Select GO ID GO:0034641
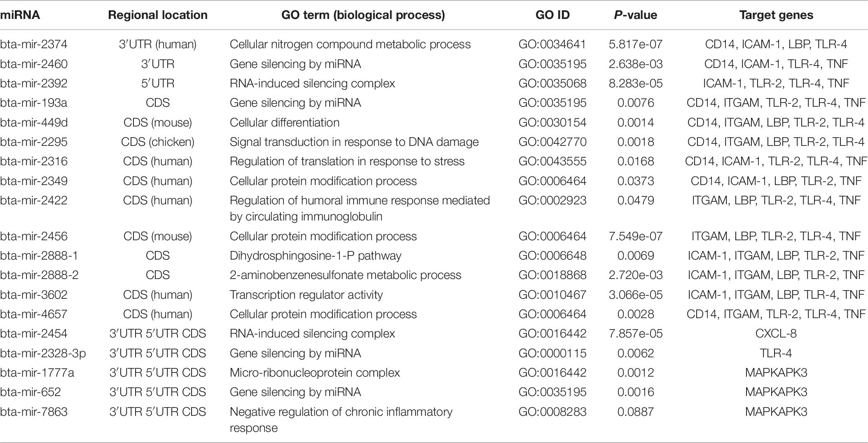The image size is (868, 443). pos(552,45)
